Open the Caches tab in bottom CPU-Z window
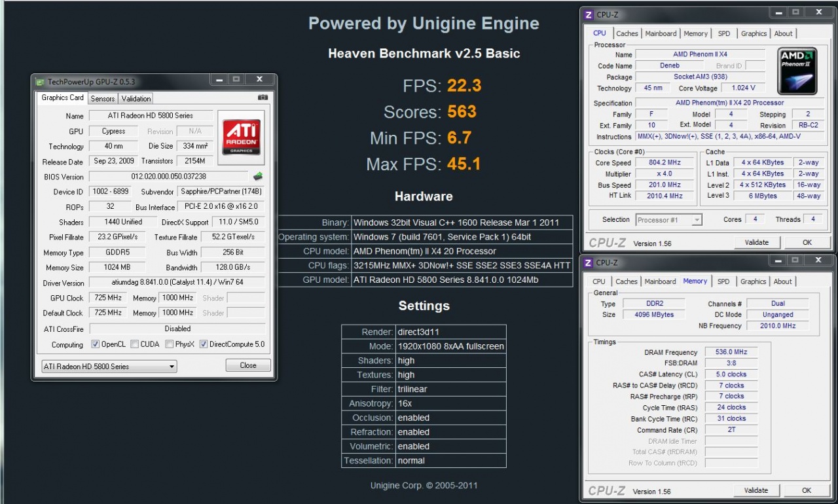 click(627, 281)
